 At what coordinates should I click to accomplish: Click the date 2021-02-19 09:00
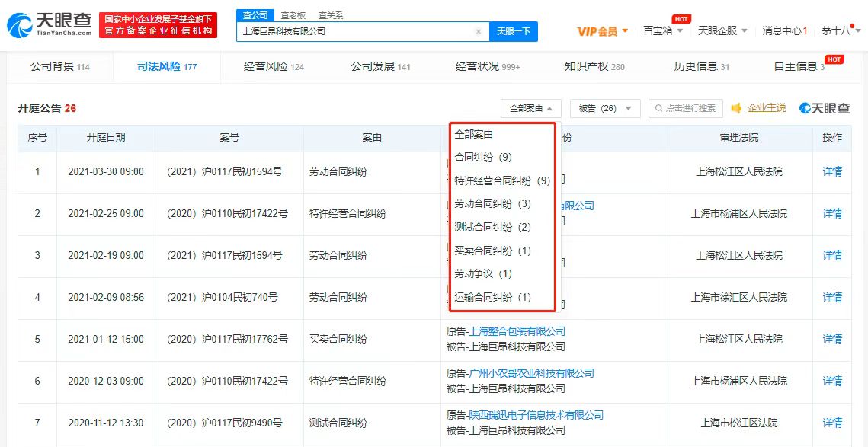pos(106,256)
